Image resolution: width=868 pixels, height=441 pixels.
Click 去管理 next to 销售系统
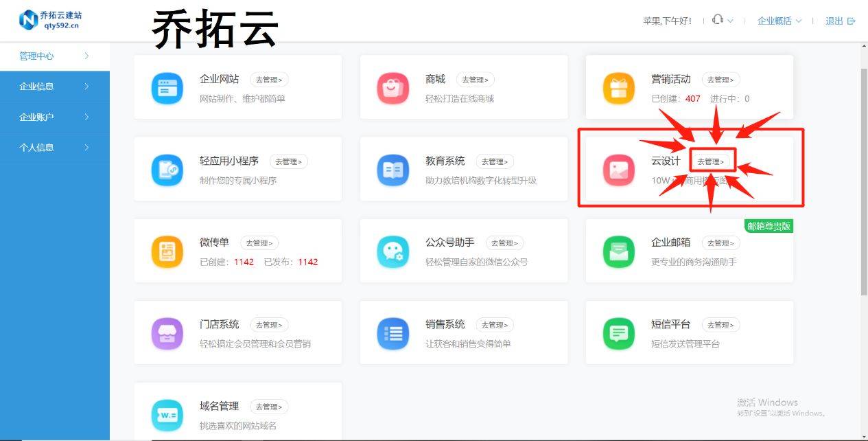click(495, 324)
